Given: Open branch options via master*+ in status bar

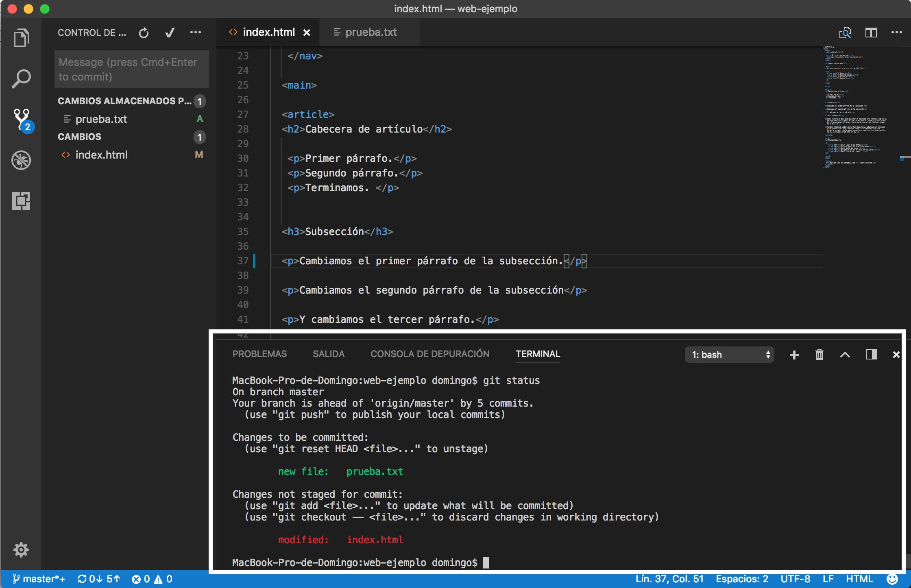Looking at the screenshot, I should (x=39, y=579).
